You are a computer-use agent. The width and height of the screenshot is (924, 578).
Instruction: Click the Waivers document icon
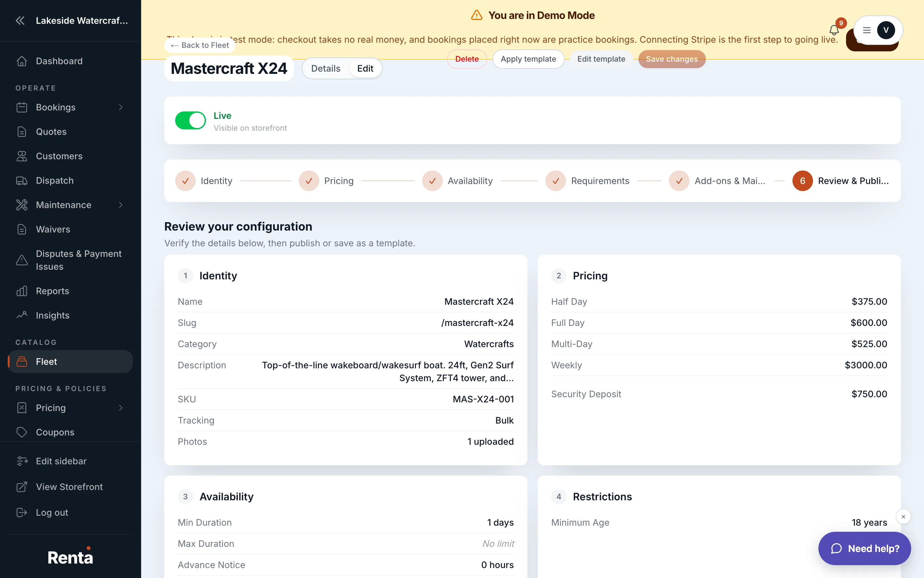(x=22, y=230)
